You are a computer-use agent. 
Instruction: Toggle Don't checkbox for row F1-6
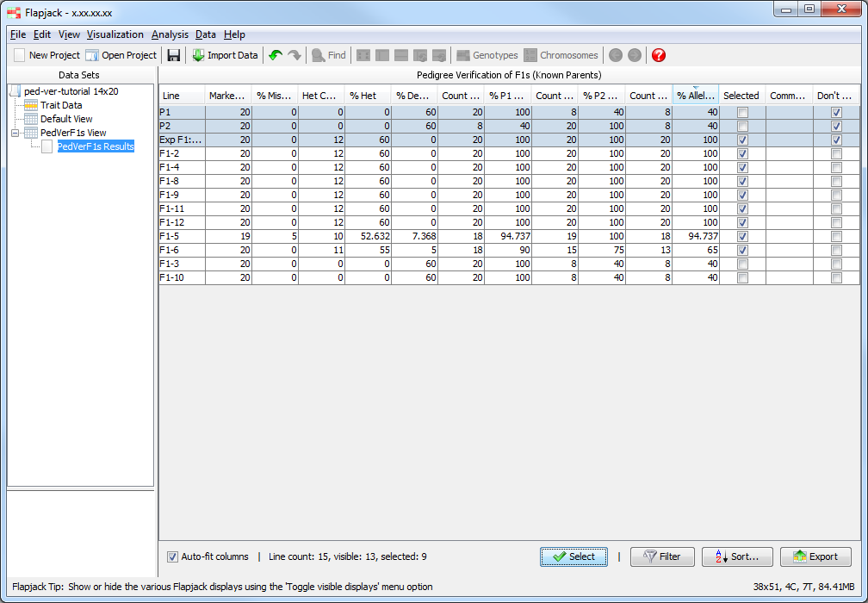coord(836,251)
